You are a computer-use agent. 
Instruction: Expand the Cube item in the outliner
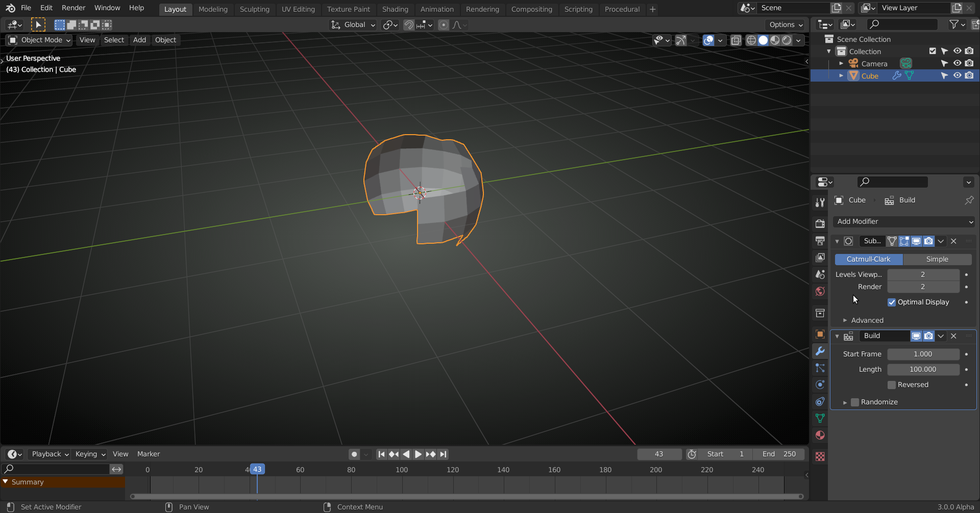(841, 75)
